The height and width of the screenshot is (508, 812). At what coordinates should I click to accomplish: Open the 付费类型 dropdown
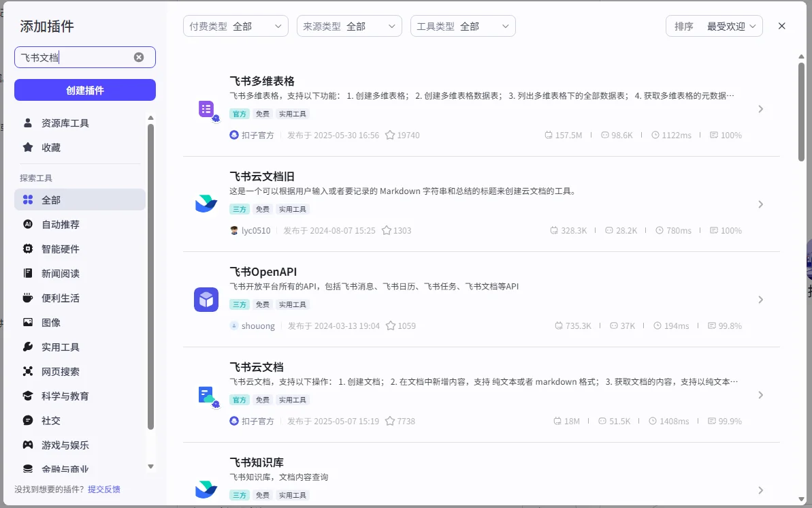tap(236, 26)
